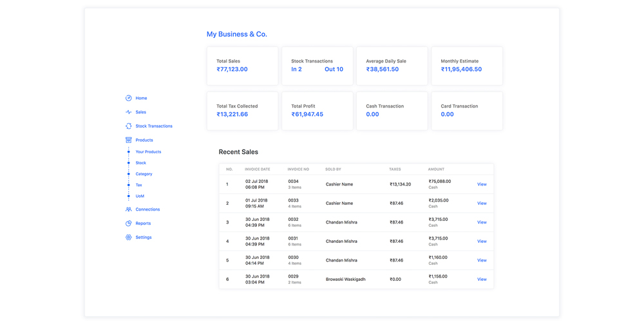Click the Settings gear icon
This screenshot has height=324, width=644.
(129, 237)
